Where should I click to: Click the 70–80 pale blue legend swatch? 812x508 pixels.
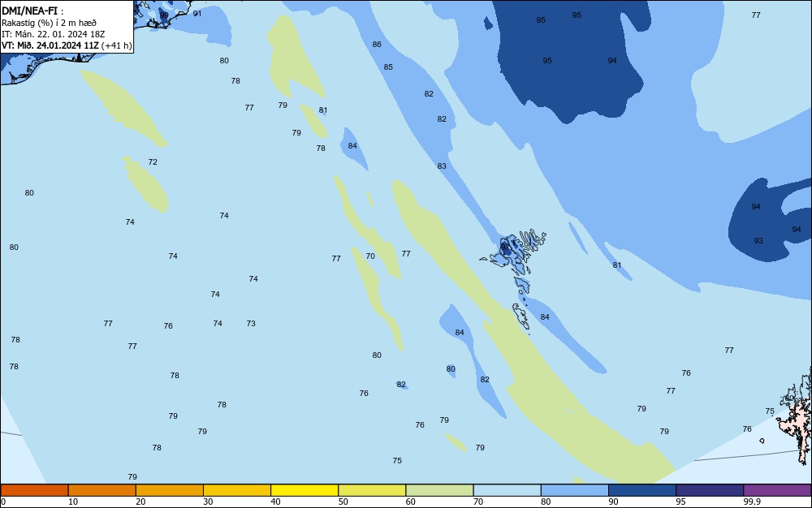[507, 490]
